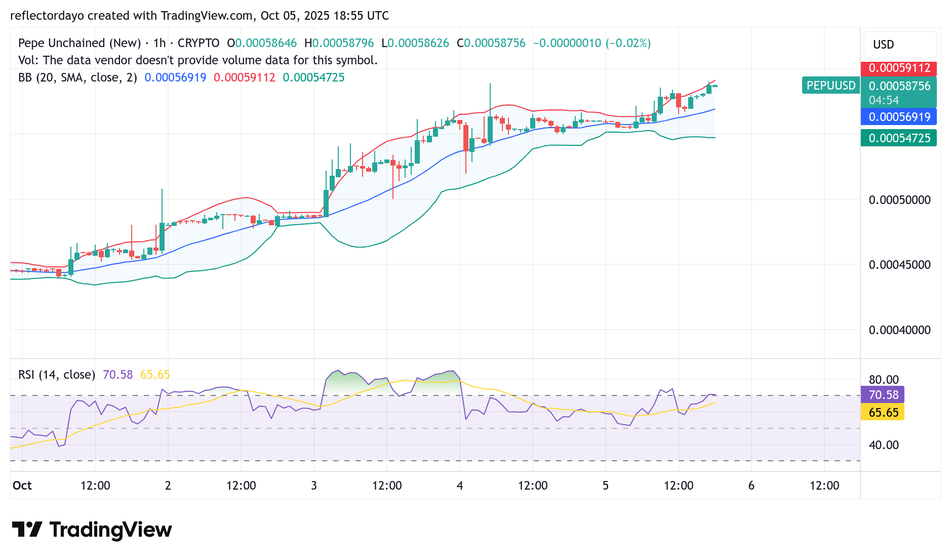951x560 pixels.
Task: Click the Oct date label on time axis
Action: point(22,486)
